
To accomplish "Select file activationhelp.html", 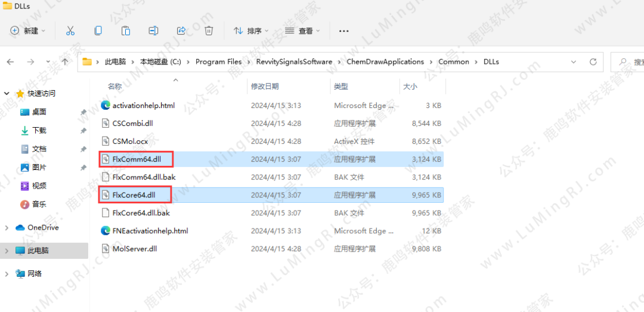I will point(143,105).
